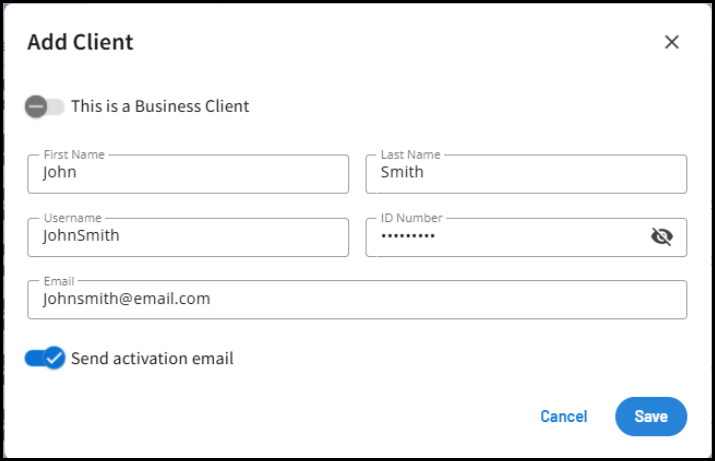Focus the First Name field containing John
Image resolution: width=715 pixels, height=461 pixels.
point(188,173)
